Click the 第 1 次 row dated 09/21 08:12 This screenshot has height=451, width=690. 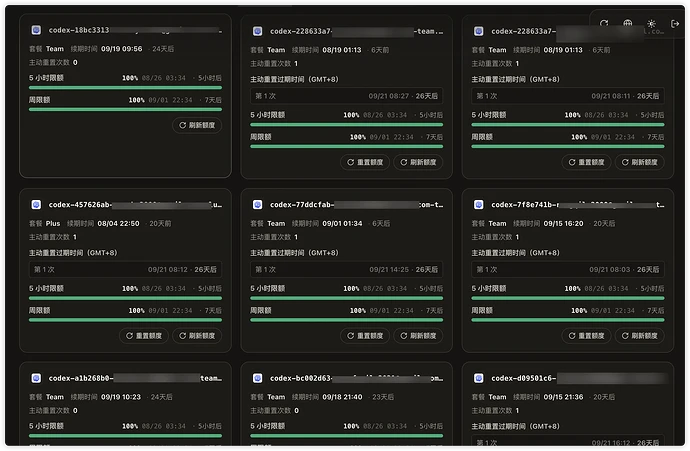point(125,269)
